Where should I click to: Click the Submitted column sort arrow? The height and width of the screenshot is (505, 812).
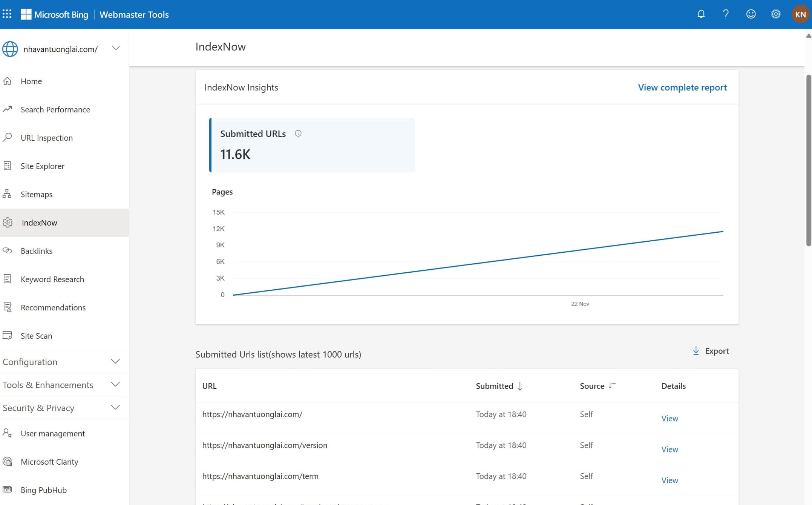520,386
